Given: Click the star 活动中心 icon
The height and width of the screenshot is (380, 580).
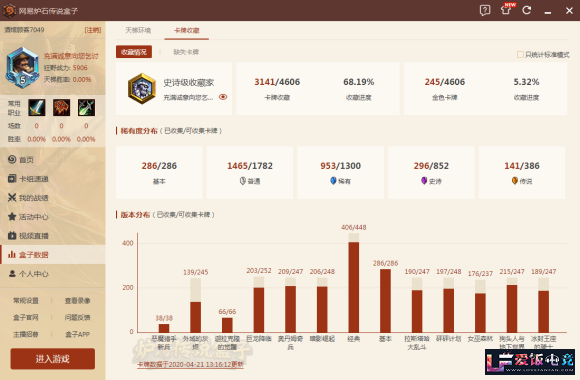Looking at the screenshot, I should pyautogui.click(x=12, y=216).
